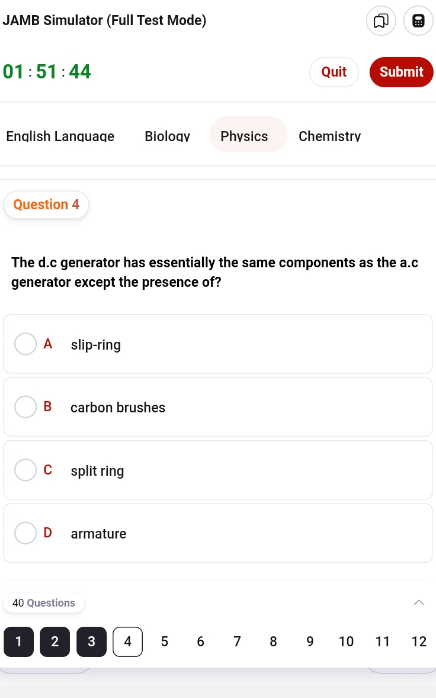
Task: Jump to question 5
Action: [x=164, y=641]
